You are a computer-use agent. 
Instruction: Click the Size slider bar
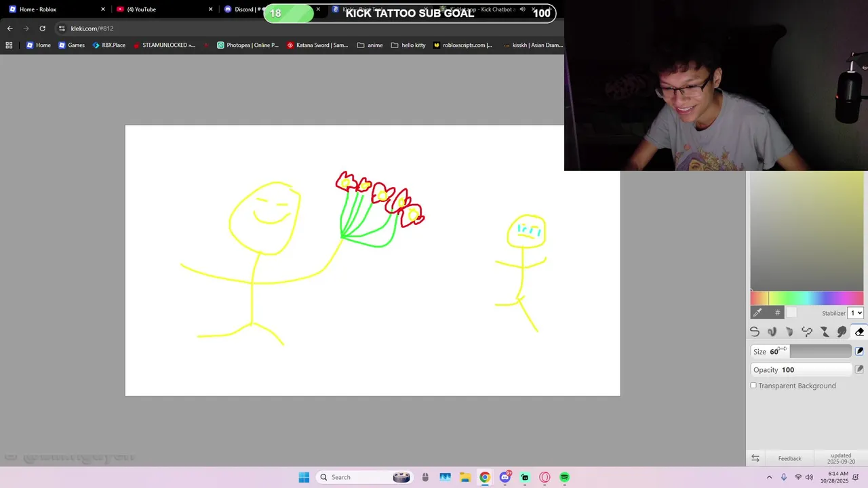(x=802, y=351)
